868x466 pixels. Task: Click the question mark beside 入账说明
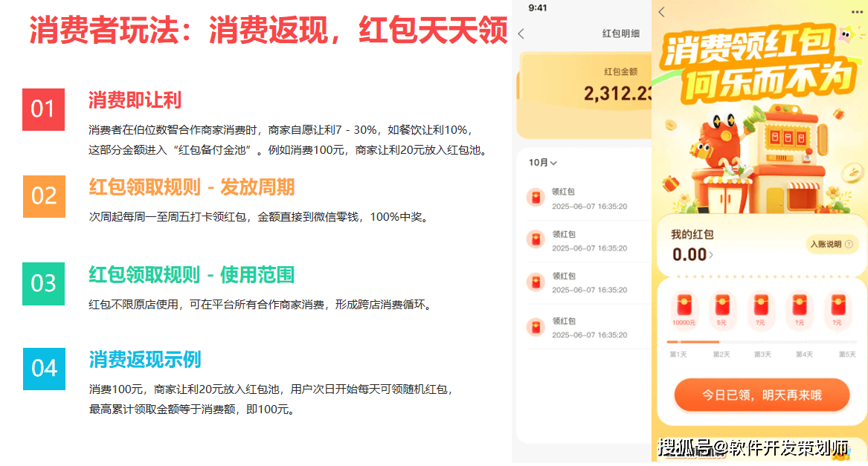tap(847, 244)
